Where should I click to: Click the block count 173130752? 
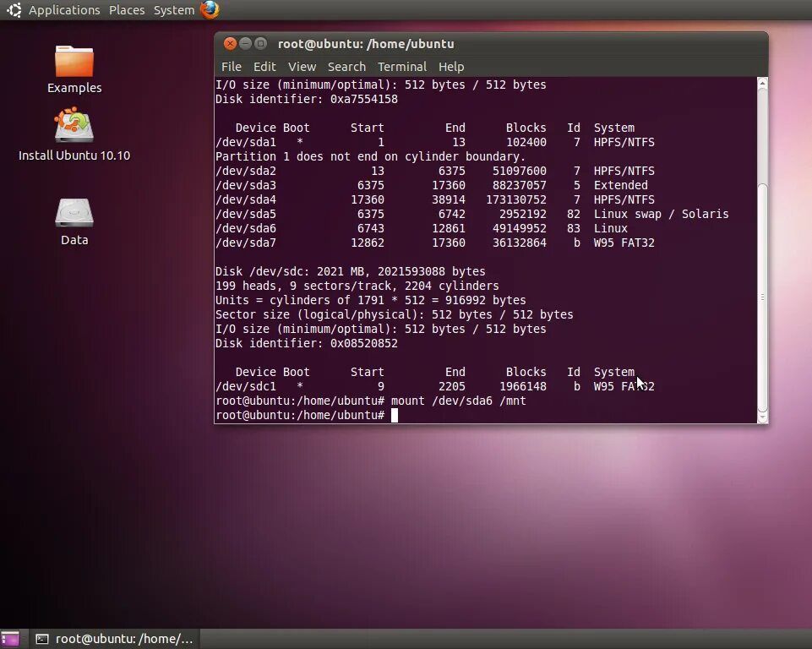tap(515, 200)
